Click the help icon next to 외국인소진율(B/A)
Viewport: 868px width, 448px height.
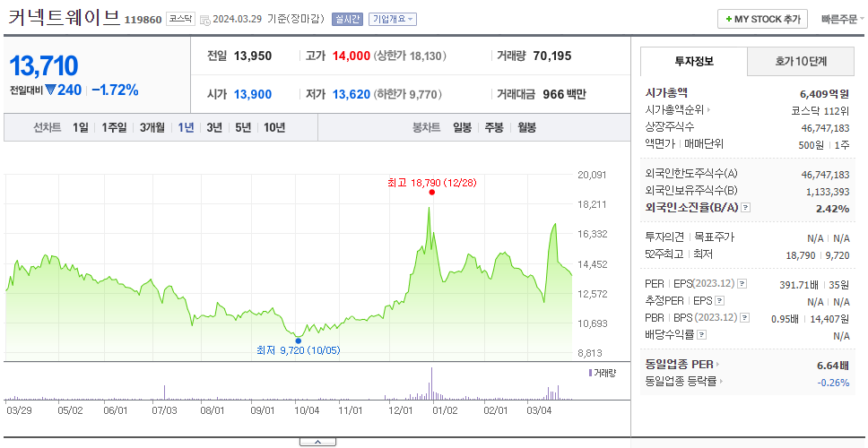click(x=746, y=208)
